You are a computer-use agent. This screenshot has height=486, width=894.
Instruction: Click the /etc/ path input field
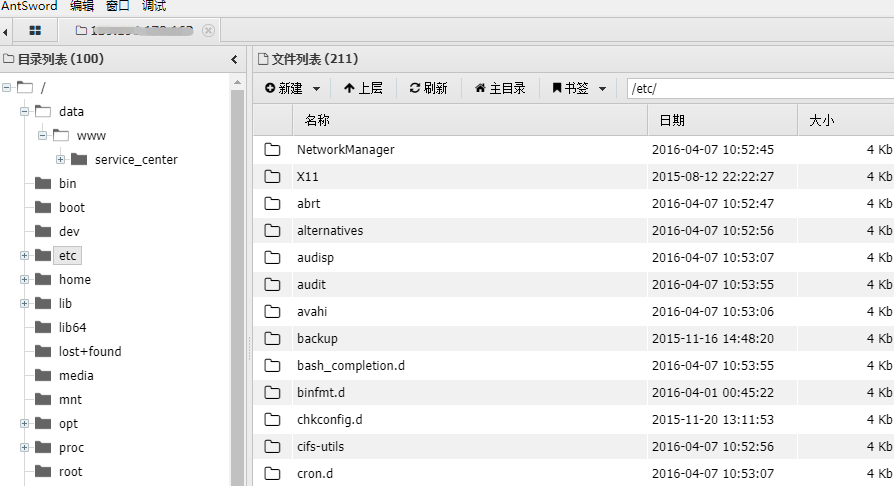(x=760, y=88)
